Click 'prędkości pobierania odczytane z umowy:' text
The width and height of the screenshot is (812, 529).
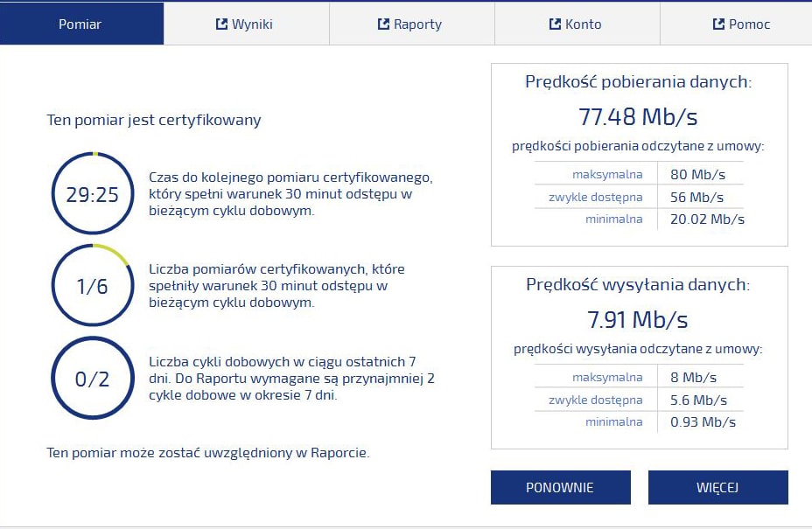638,147
